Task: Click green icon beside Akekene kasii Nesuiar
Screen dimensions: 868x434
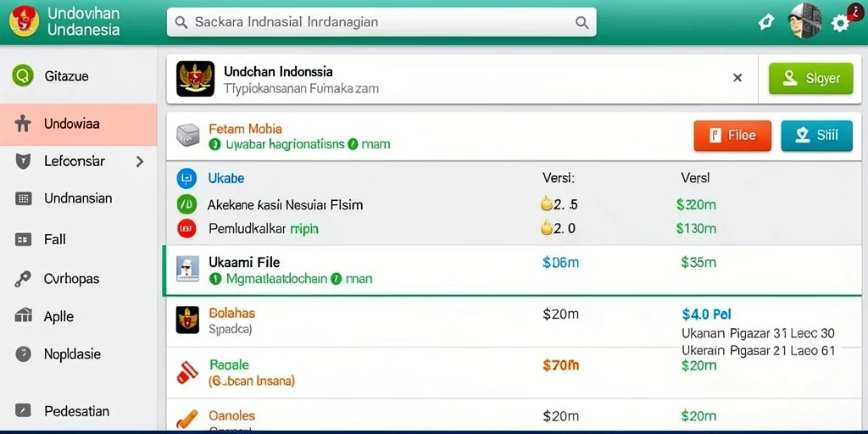Action: pyautogui.click(x=186, y=205)
